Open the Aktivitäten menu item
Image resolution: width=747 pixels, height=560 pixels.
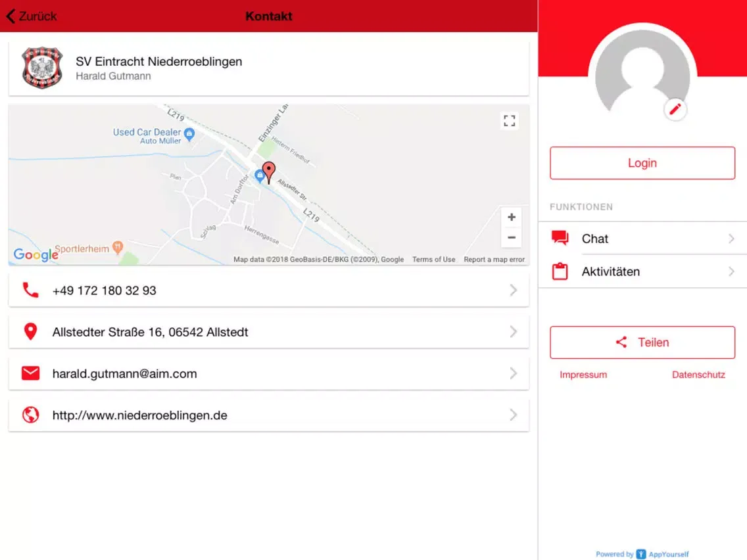[x=642, y=271]
